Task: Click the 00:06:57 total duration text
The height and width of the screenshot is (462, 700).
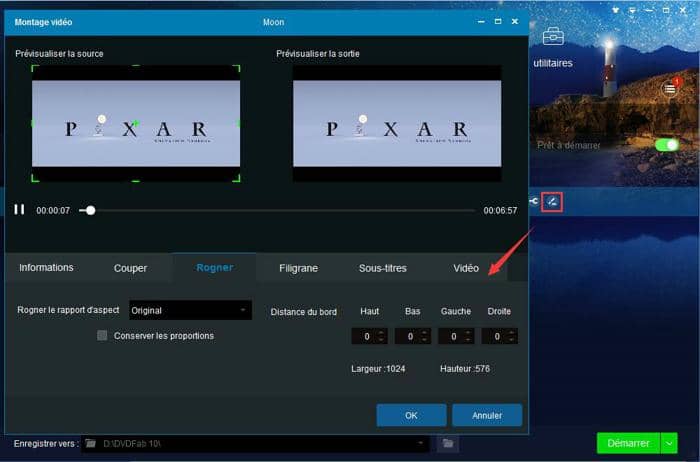Action: click(500, 210)
